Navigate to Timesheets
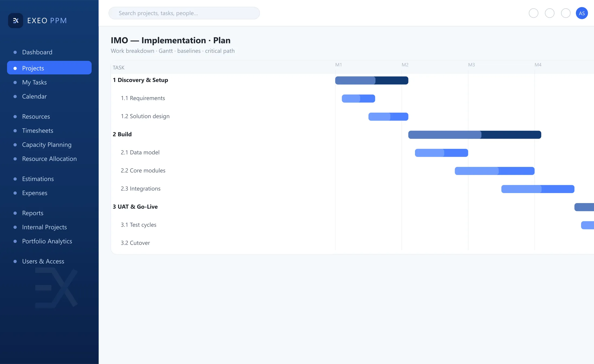 (49, 131)
